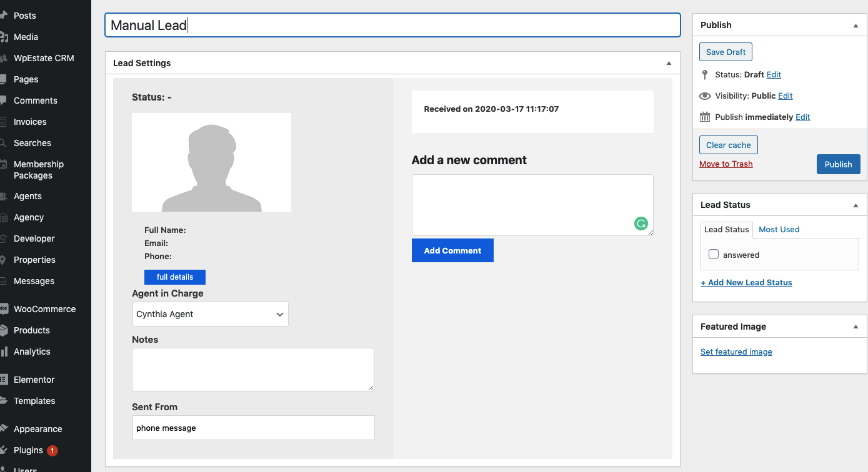Click the Add Comment button

pos(452,250)
